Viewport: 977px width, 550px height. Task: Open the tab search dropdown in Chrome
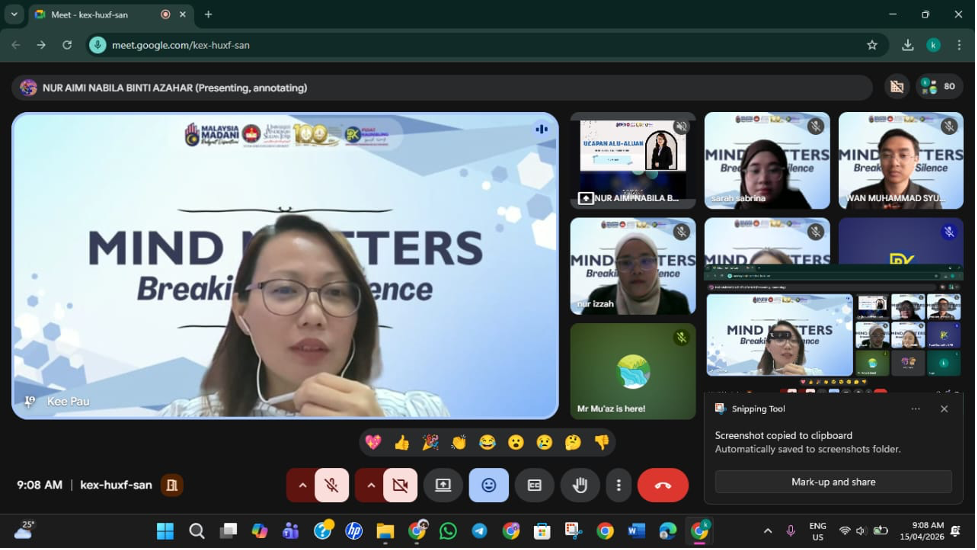point(14,15)
